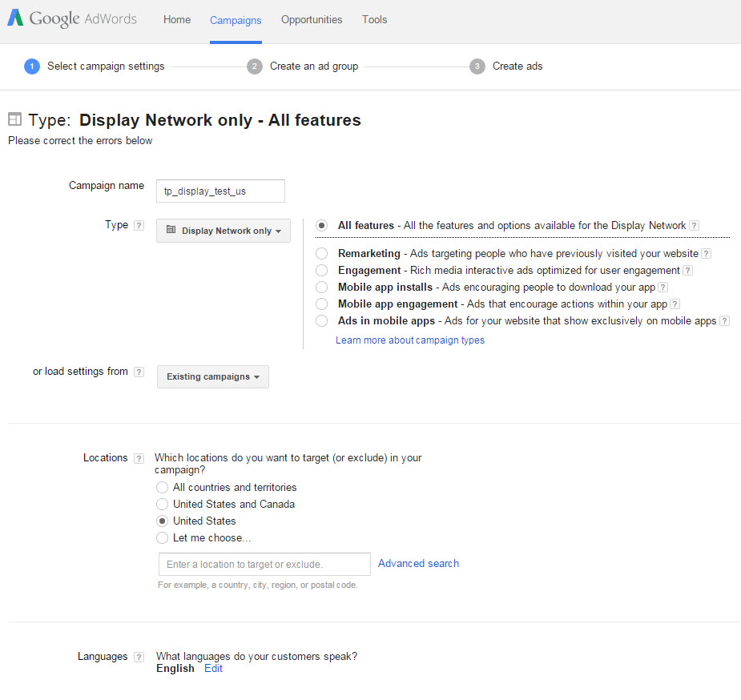Click Learn more about campaign types link
Screen dimensions: 741x700
pos(410,340)
